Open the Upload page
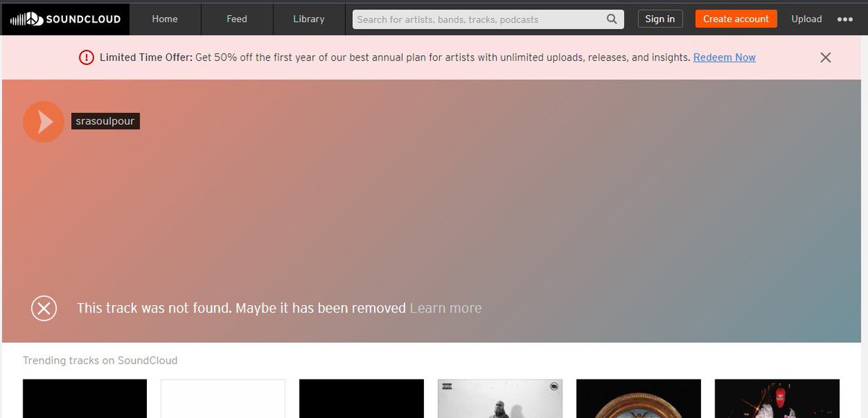The height and width of the screenshot is (418, 868). (x=807, y=19)
